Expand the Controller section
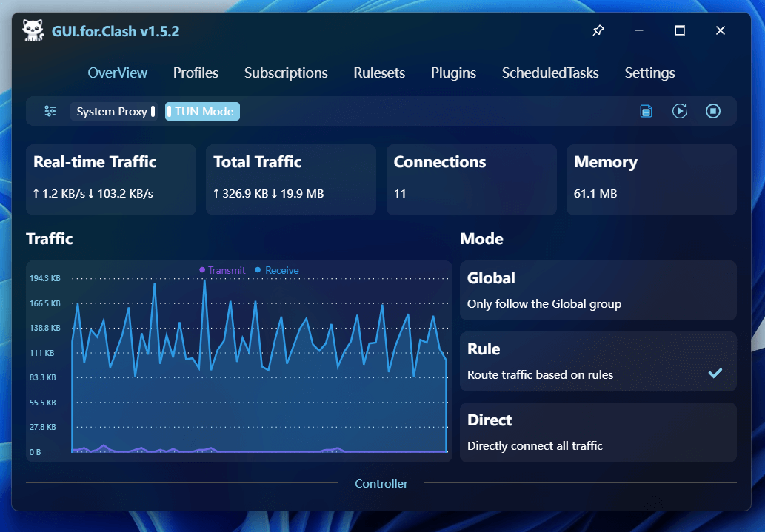765x532 pixels. point(381,483)
